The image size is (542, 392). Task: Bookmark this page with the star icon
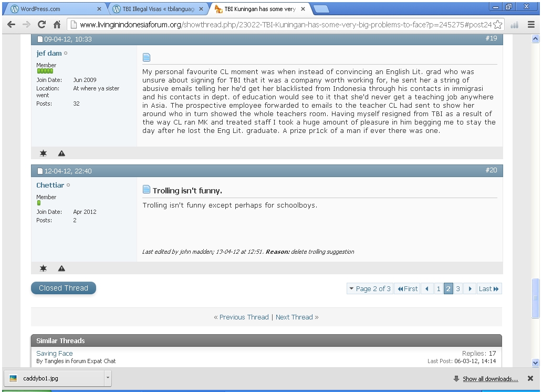497,25
